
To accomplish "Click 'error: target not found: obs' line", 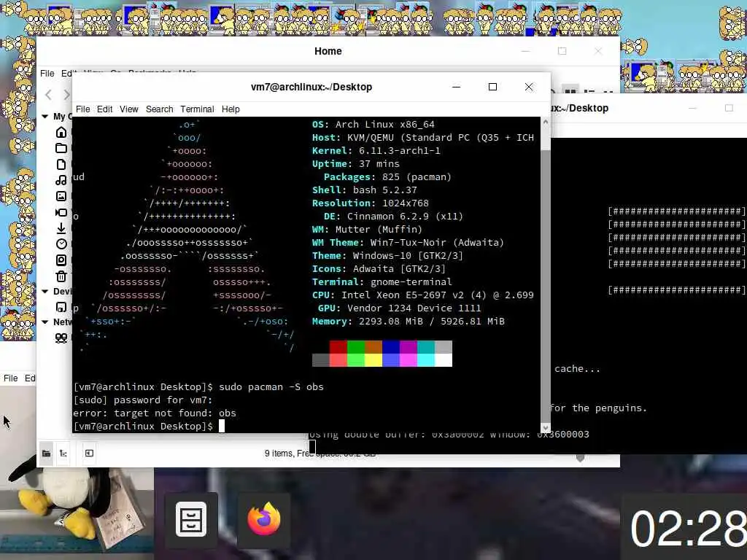I will point(155,413).
